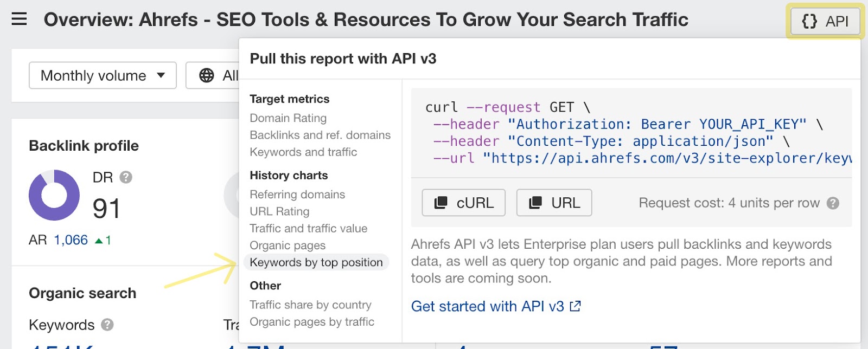Click the Overview page title
Viewport: 868px width, 349px height.
(x=366, y=20)
